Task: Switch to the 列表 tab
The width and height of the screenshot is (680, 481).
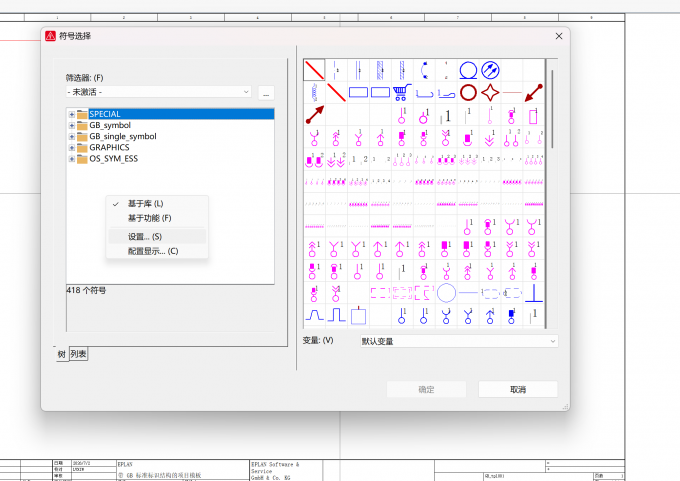Action: pos(78,354)
